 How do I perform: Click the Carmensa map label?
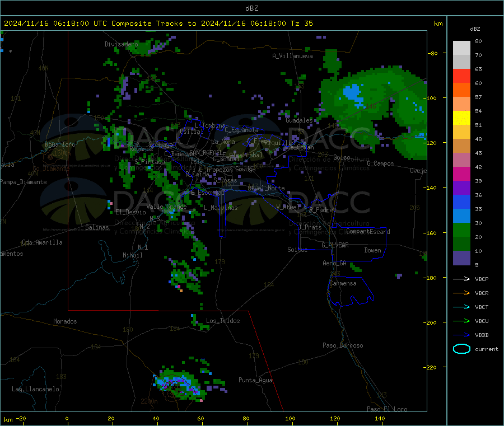point(343,283)
